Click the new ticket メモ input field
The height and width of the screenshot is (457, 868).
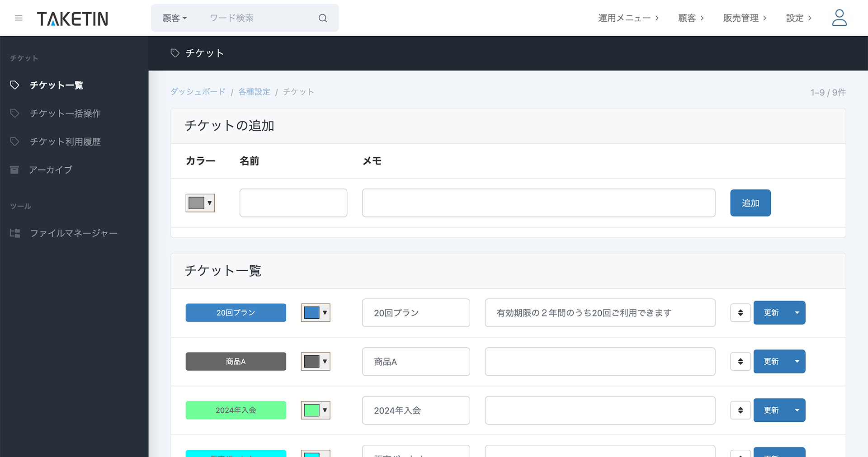(538, 203)
